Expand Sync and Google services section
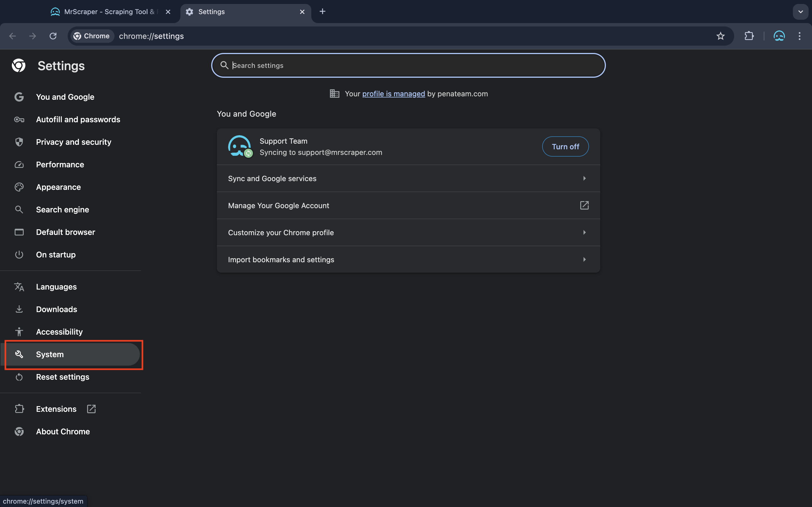The image size is (812, 507). (408, 178)
